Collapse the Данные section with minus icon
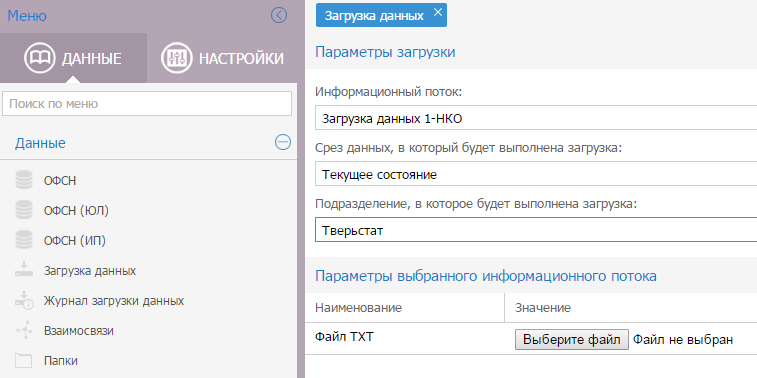Image resolution: width=757 pixels, height=378 pixels. [283, 142]
